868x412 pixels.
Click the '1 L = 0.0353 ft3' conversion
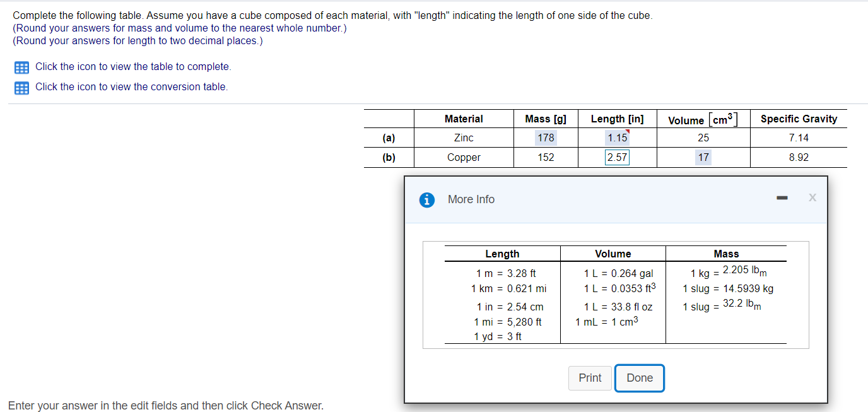(x=619, y=288)
